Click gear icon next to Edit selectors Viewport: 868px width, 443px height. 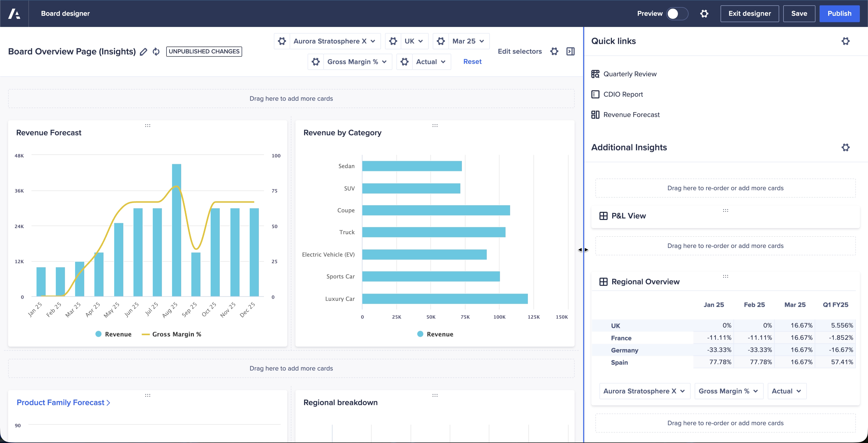pos(554,51)
